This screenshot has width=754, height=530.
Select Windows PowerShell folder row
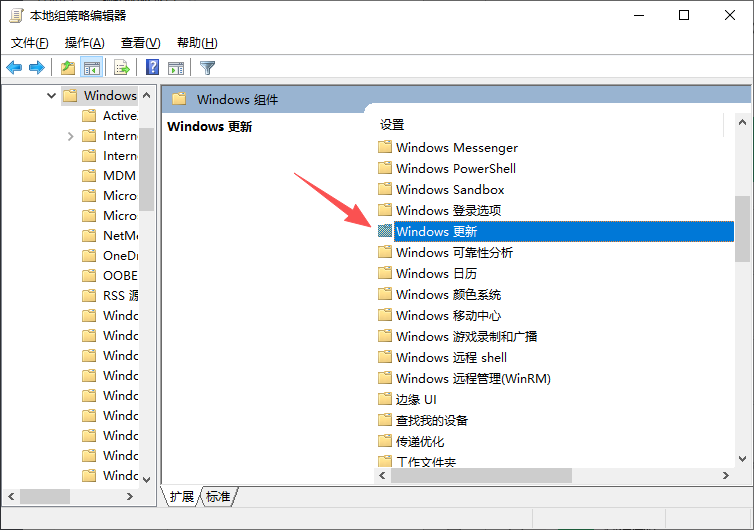pos(456,168)
